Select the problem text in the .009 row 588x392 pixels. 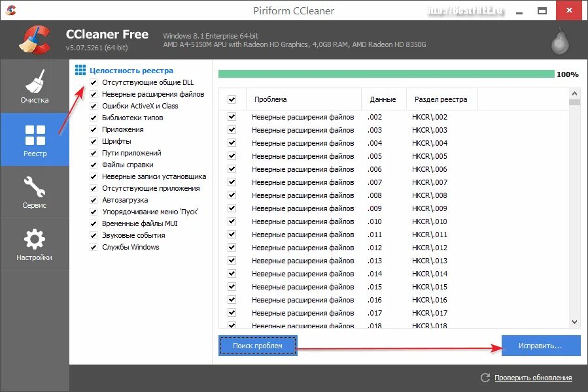(x=303, y=208)
